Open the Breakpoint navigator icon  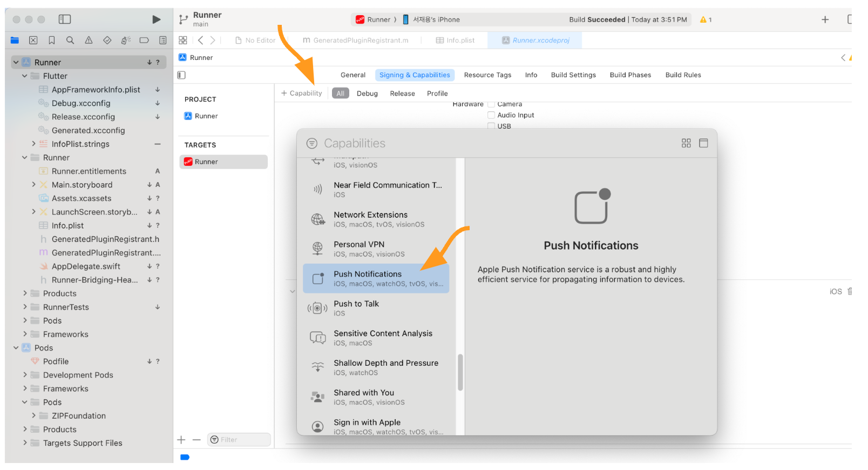(144, 40)
